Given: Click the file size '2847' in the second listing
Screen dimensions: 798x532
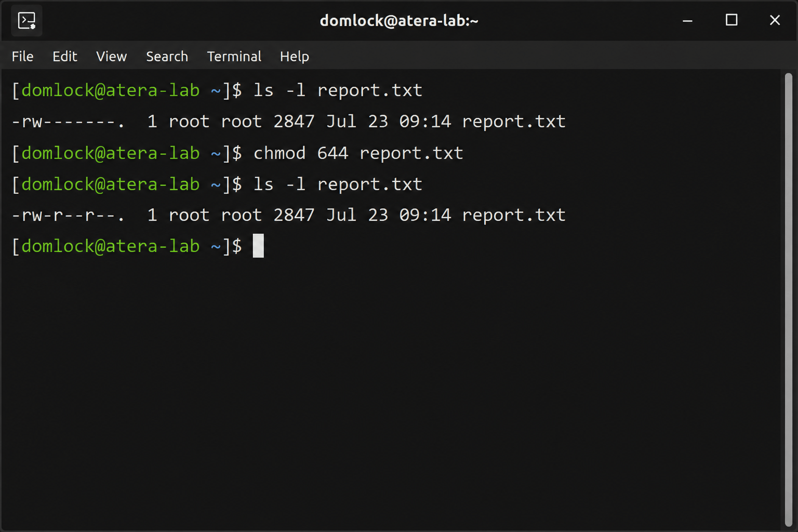Looking at the screenshot, I should pos(294,215).
